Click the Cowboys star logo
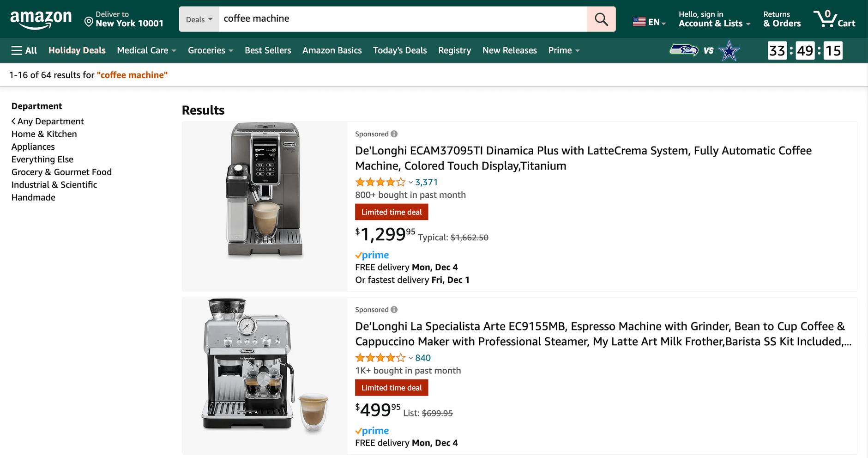 pos(729,50)
